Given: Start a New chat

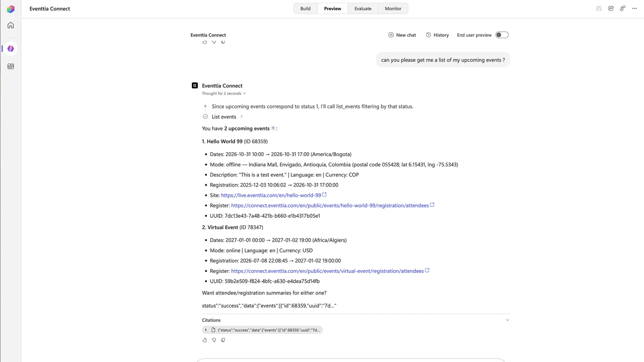Looking at the screenshot, I should coord(402,35).
